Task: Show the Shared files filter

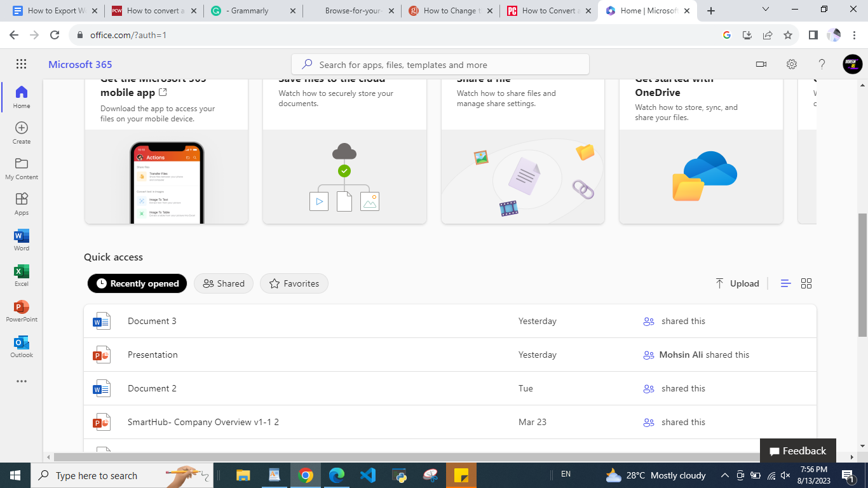Action: click(x=224, y=283)
